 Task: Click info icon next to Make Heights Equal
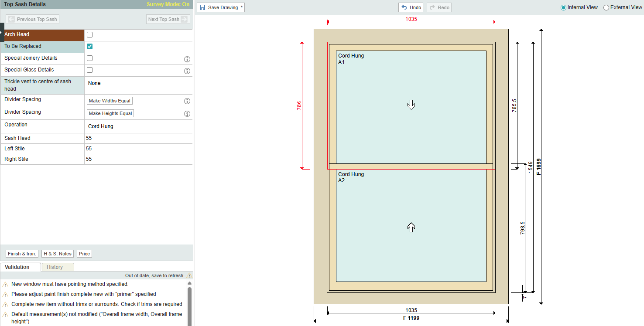pos(187,114)
